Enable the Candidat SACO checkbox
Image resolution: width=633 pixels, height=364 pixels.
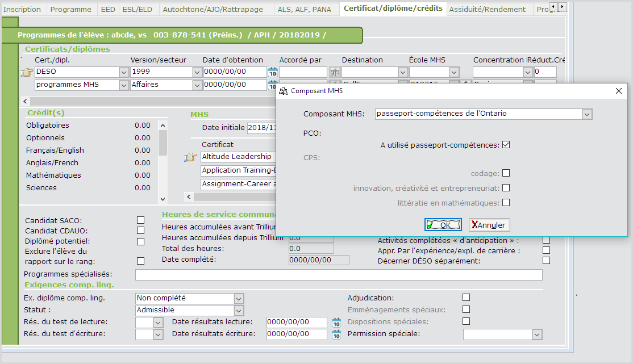coord(140,220)
